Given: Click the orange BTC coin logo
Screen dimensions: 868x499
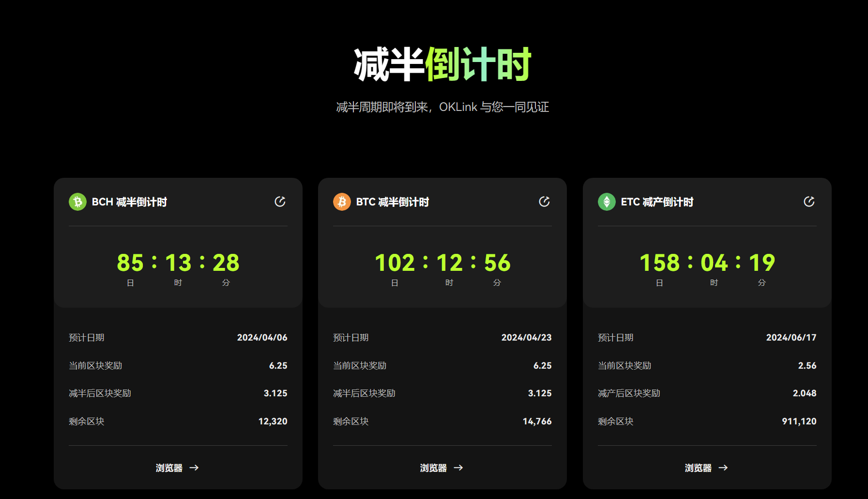Looking at the screenshot, I should 342,202.
